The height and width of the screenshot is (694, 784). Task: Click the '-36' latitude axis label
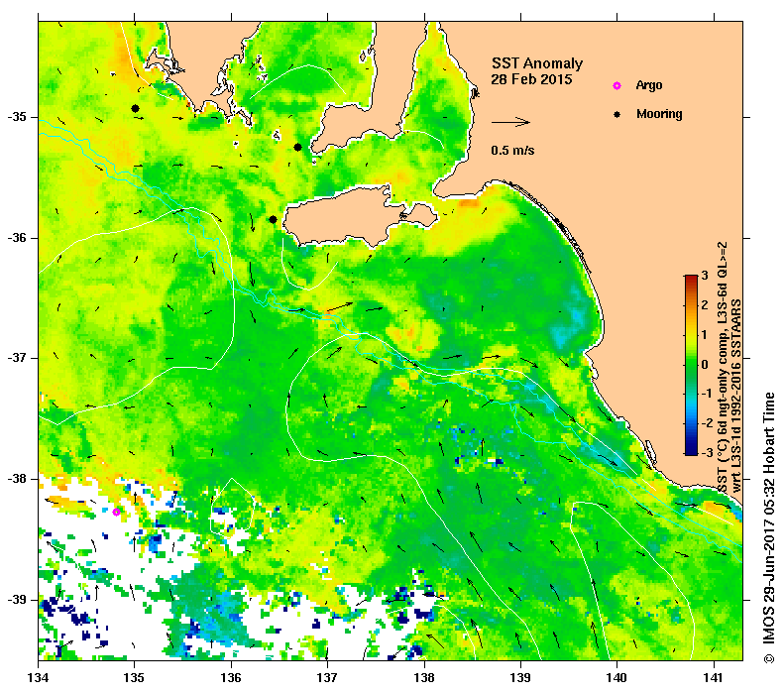click(16, 238)
